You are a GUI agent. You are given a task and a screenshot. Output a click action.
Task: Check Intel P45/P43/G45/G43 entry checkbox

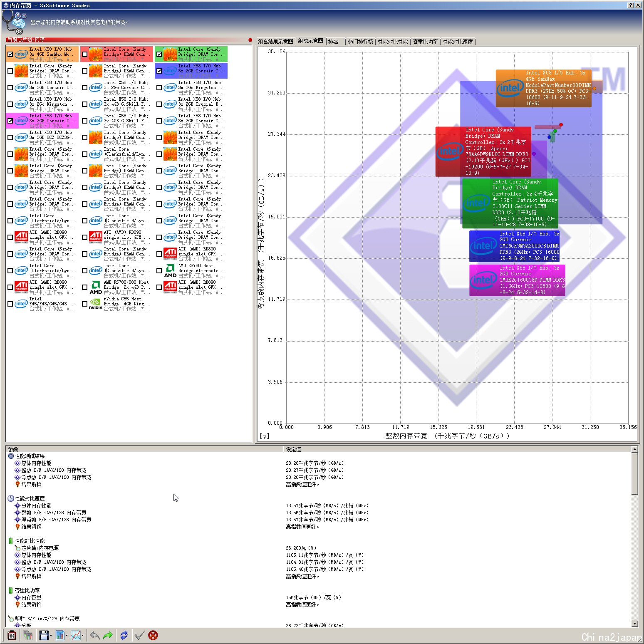click(10, 304)
